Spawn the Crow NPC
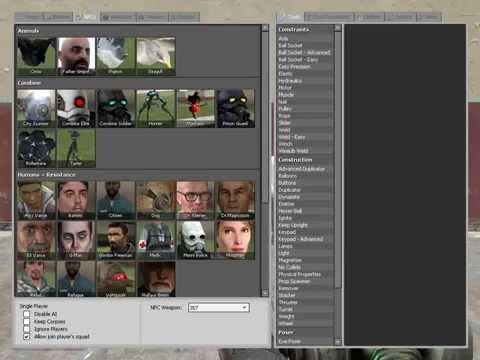The image size is (480, 360). click(x=36, y=56)
